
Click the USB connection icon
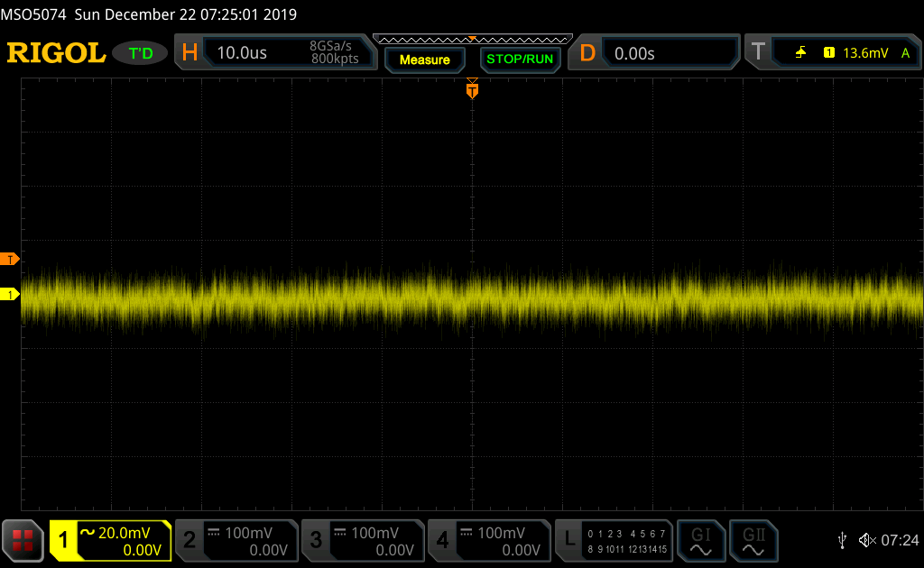pyautogui.click(x=842, y=540)
